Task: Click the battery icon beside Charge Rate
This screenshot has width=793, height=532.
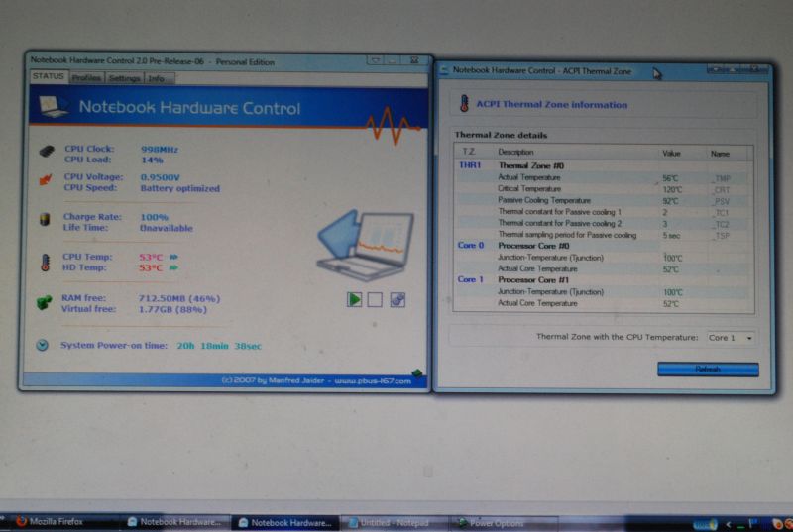Action: [x=45, y=219]
